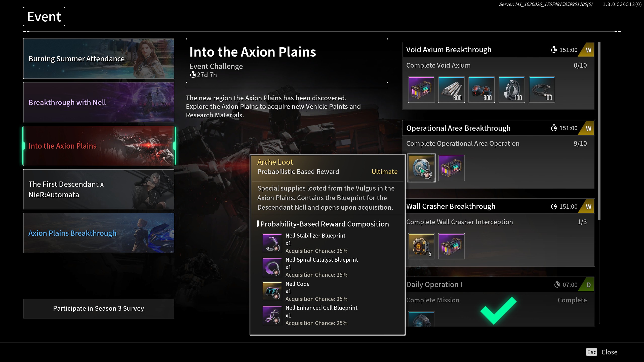This screenshot has width=644, height=362.
Task: Open the Axion Plains Breakthrough event
Action: click(x=99, y=233)
